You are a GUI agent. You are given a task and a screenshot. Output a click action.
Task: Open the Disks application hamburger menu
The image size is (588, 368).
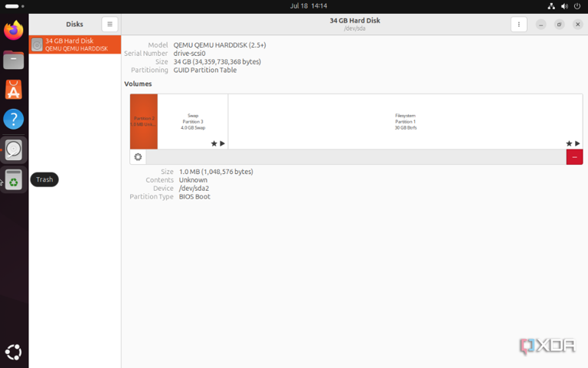coord(109,24)
